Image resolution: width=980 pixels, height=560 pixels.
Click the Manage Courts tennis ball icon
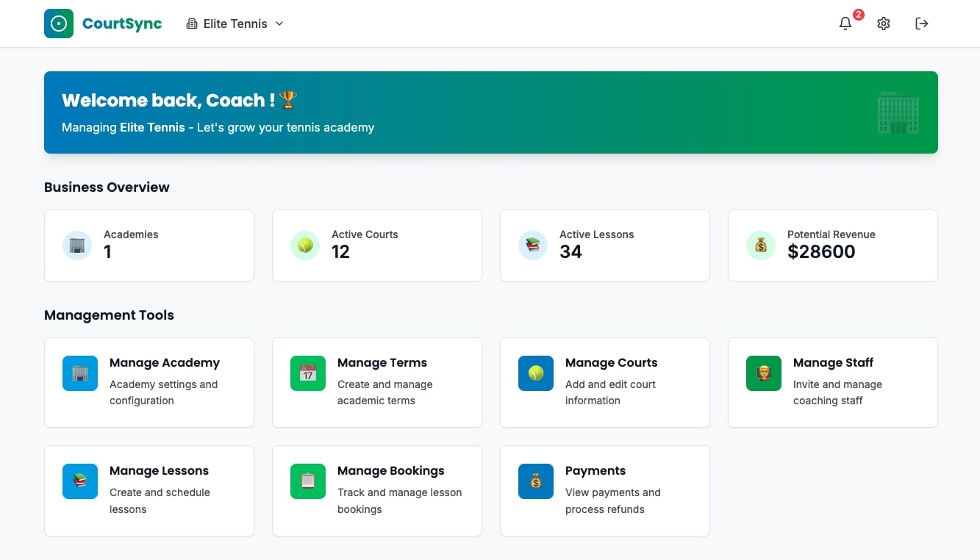[x=536, y=373]
